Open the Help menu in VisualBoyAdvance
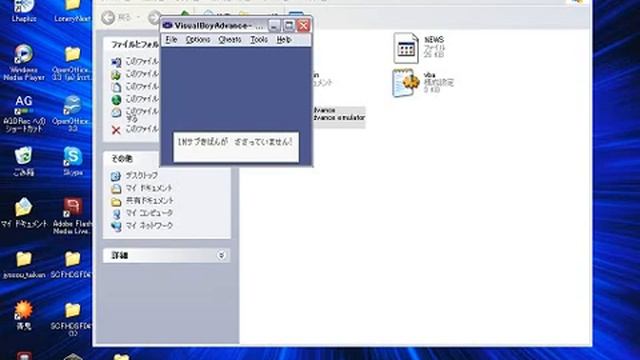The width and height of the screenshot is (640, 360). [x=284, y=40]
